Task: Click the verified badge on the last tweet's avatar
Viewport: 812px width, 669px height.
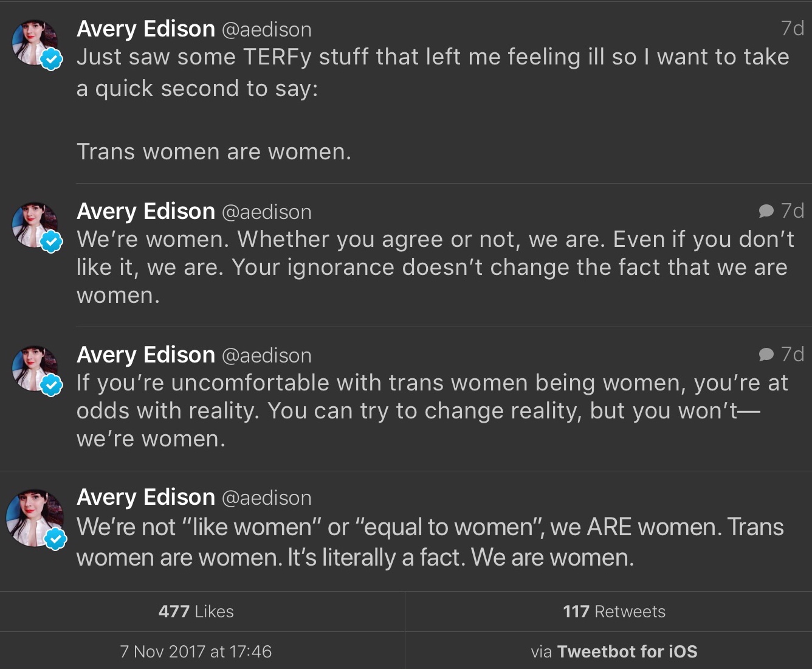Action: point(55,538)
